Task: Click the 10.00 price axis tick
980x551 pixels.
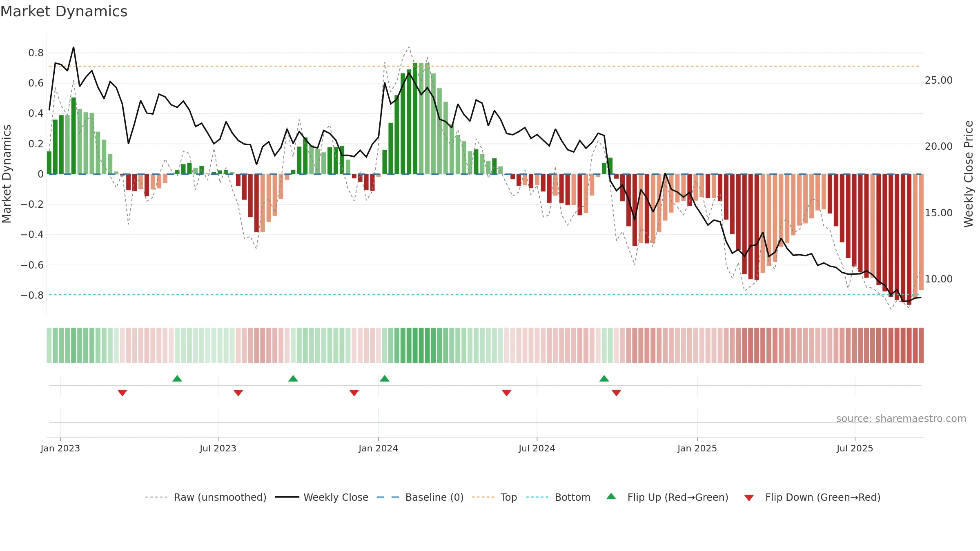Action: point(939,279)
